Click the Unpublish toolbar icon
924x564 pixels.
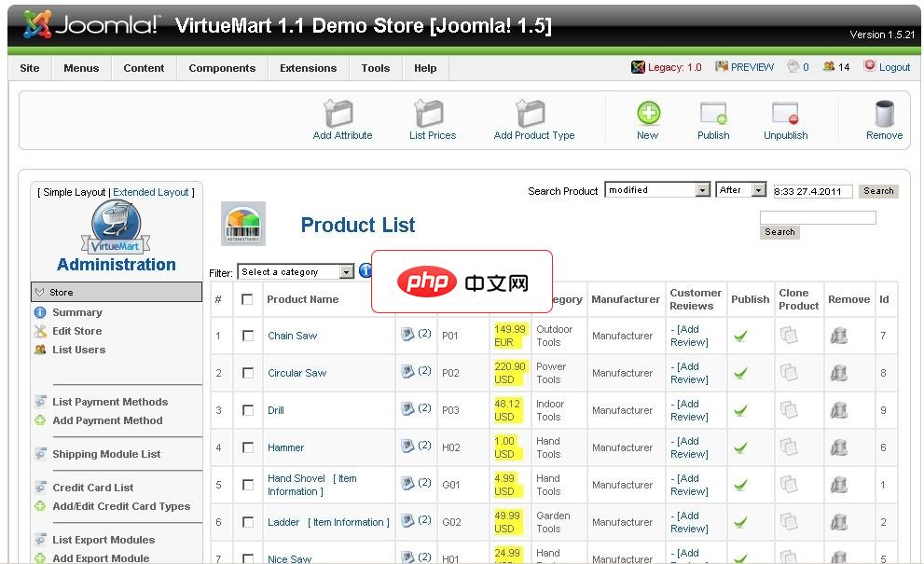[784, 115]
